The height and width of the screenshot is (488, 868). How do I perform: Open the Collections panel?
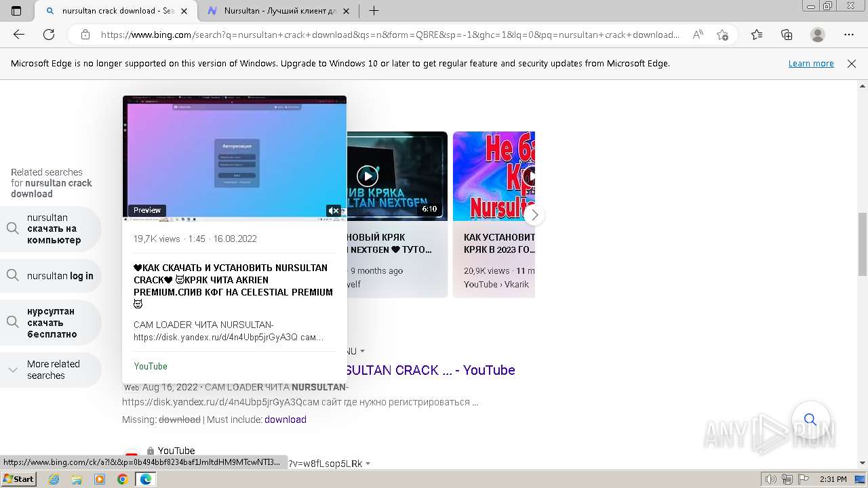[787, 35]
